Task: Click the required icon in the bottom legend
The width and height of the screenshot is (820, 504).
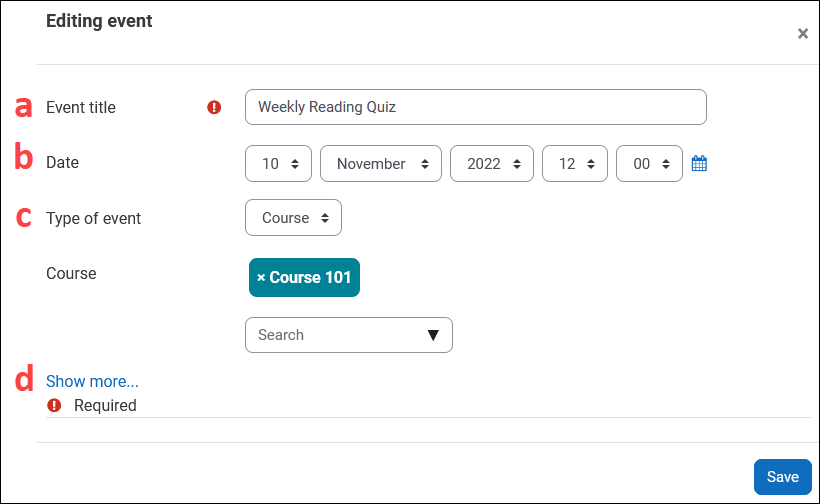Action: pos(54,406)
